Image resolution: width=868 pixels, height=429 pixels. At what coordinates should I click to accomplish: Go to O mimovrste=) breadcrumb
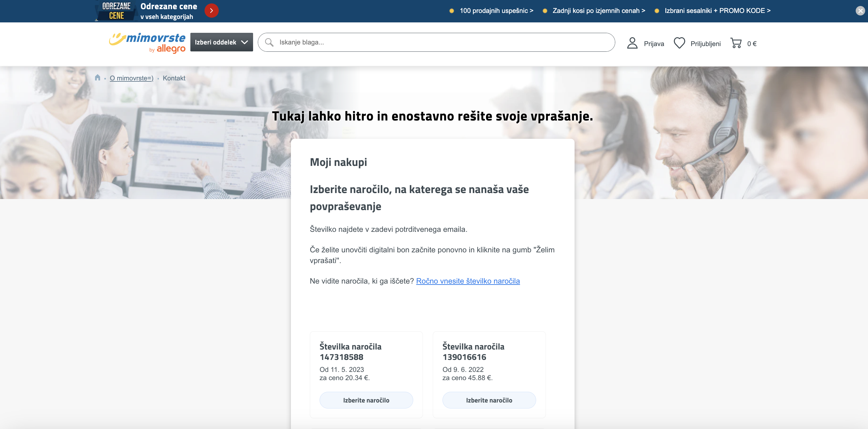[x=131, y=78]
